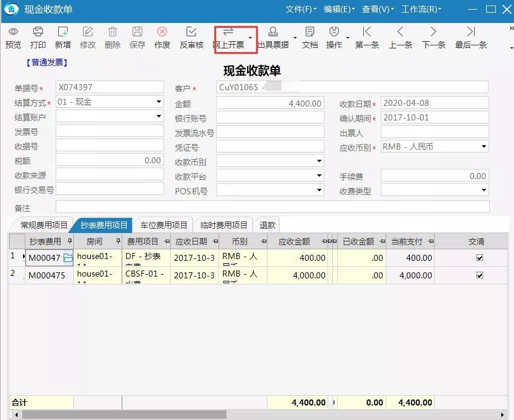Click the 作废 void icon
The height and width of the screenshot is (420, 514).
[x=162, y=32]
